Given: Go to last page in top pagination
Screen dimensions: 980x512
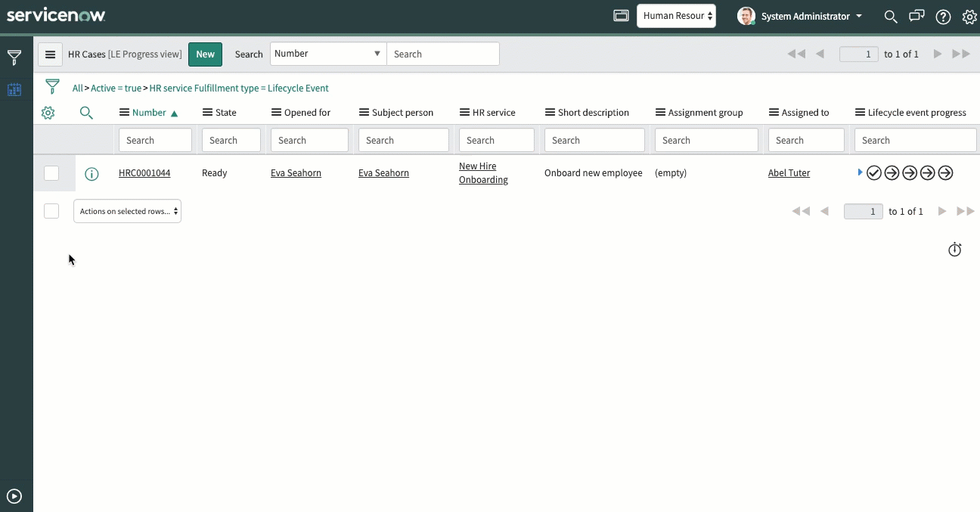Looking at the screenshot, I should tap(961, 54).
